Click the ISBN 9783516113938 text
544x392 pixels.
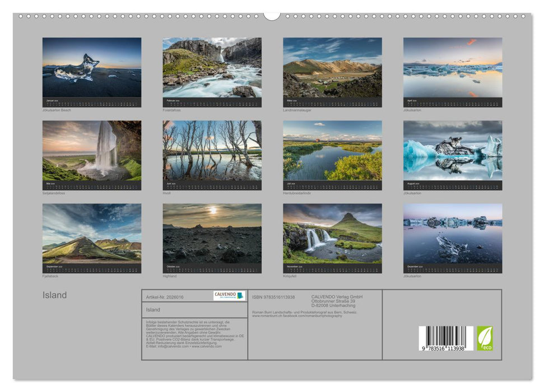point(273,296)
